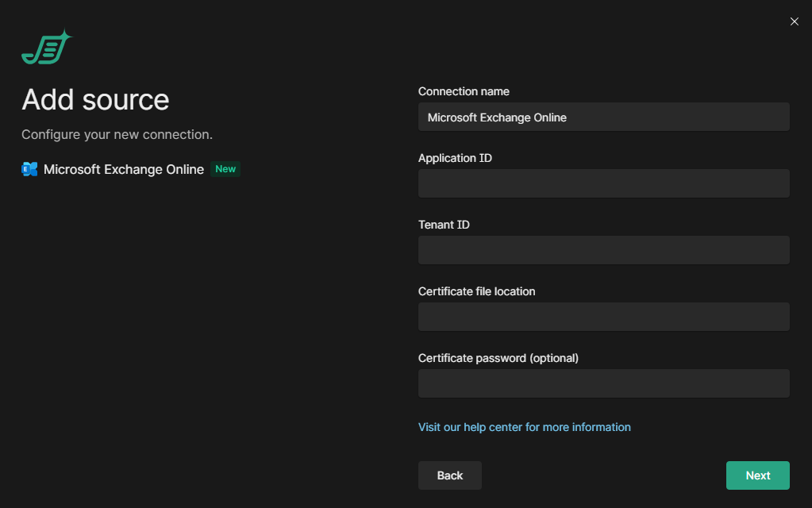The height and width of the screenshot is (508, 812).
Task: Select the Tenant ID text box
Action: click(x=603, y=250)
